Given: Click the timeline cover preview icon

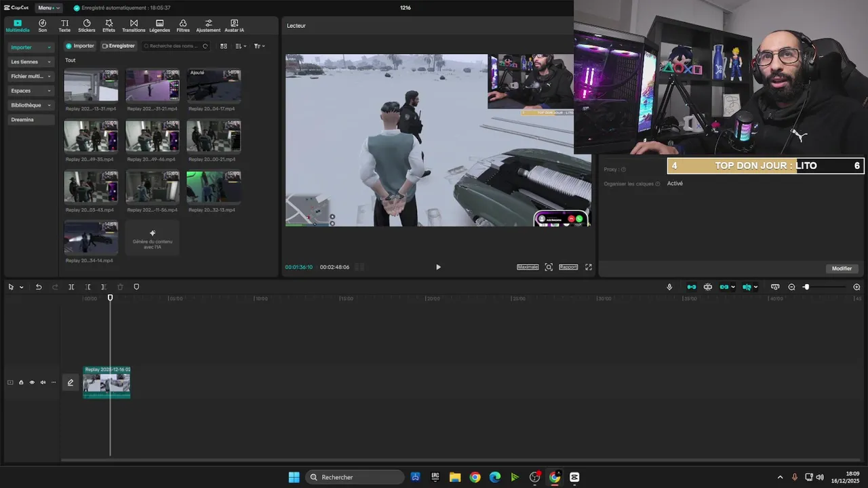Looking at the screenshot, I should 775,287.
